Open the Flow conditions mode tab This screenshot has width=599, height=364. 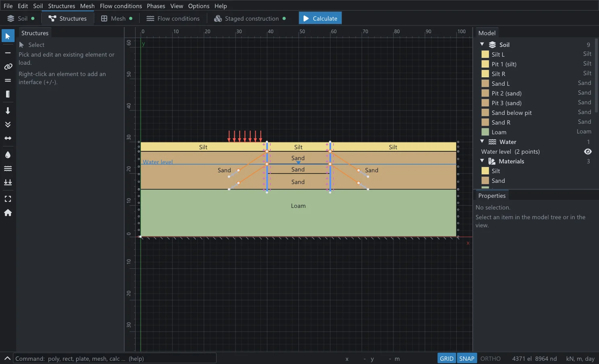tap(173, 19)
